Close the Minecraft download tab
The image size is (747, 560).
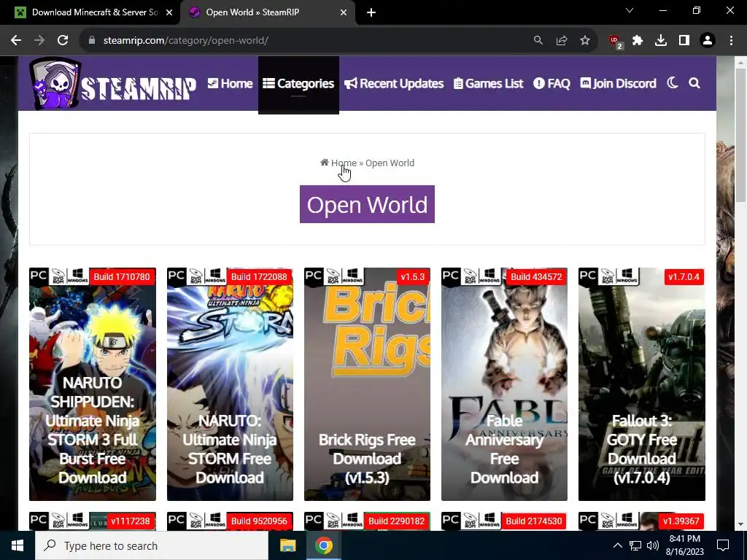click(169, 12)
